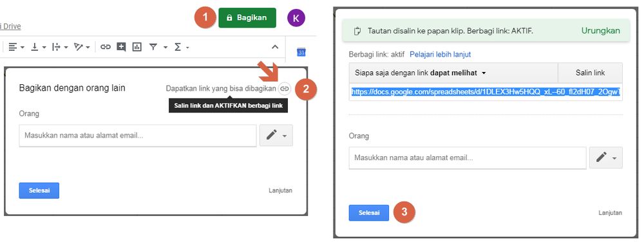Focus the right dialog email input field

point(468,158)
